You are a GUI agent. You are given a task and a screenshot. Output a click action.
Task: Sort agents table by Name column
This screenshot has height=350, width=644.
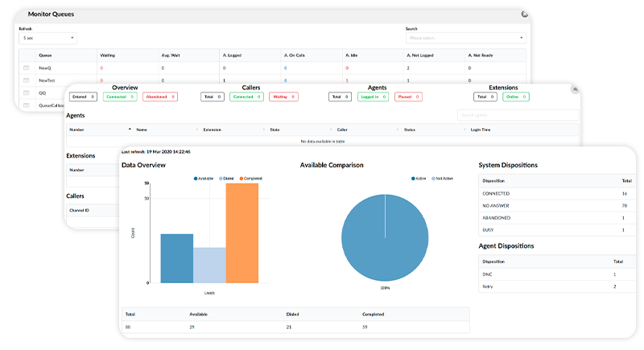pos(142,129)
